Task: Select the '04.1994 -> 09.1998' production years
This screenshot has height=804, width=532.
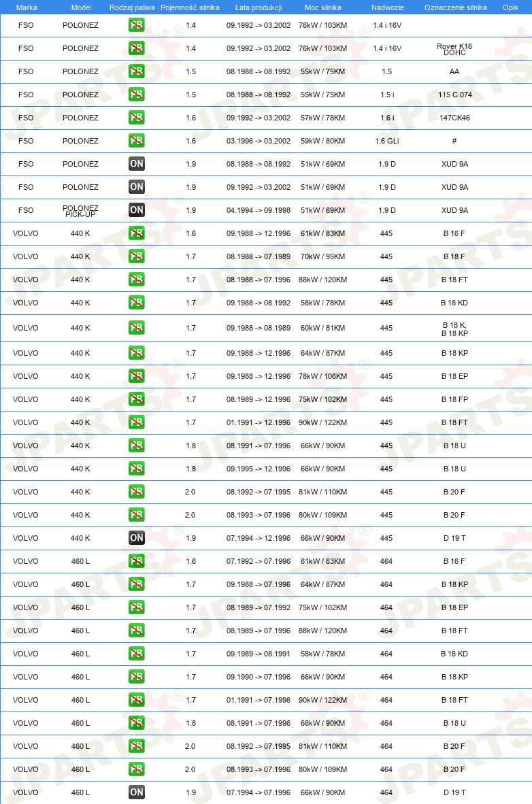Action: point(259,210)
